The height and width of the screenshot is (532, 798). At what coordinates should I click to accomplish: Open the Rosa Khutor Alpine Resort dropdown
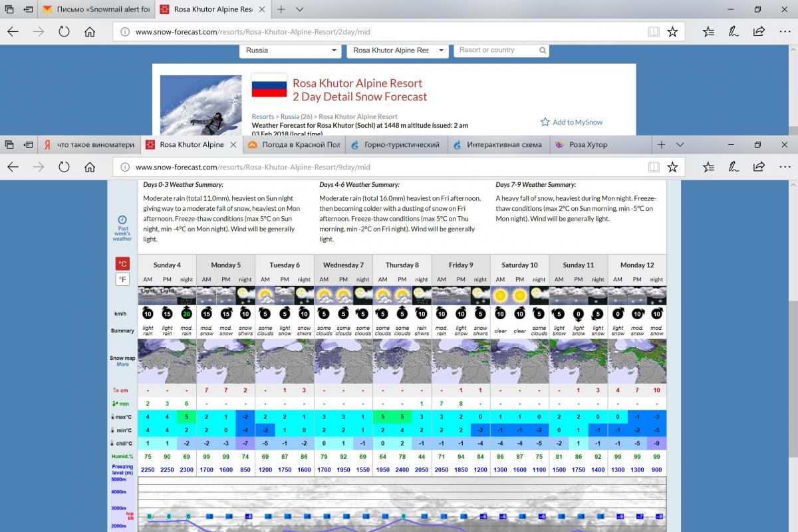tap(397, 51)
